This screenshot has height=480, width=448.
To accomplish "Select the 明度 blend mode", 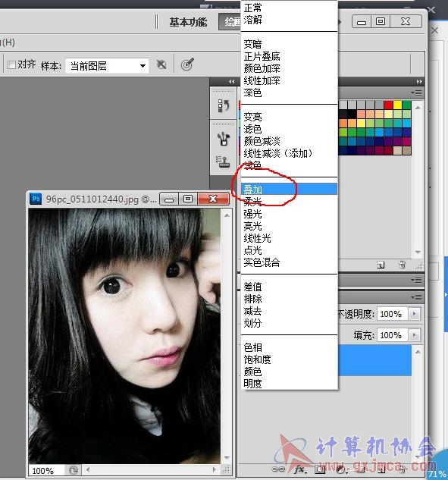I will click(x=289, y=383).
